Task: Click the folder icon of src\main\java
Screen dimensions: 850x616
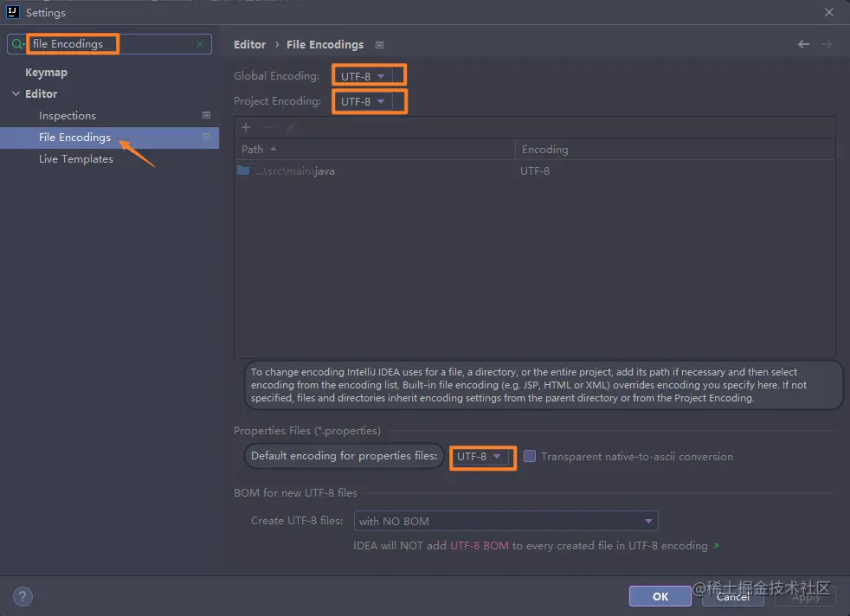Action: pos(243,170)
